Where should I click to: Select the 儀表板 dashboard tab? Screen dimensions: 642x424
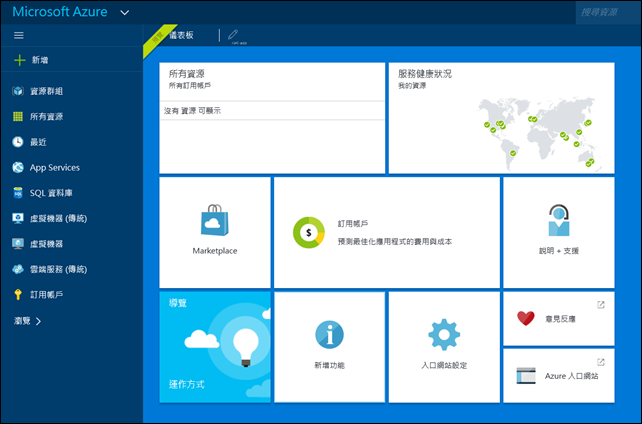(180, 36)
